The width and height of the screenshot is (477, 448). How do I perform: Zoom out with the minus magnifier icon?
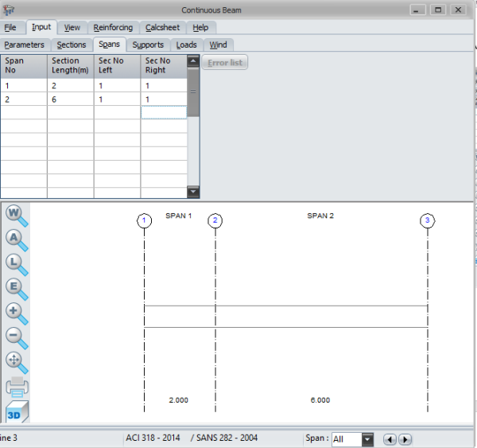click(x=16, y=337)
